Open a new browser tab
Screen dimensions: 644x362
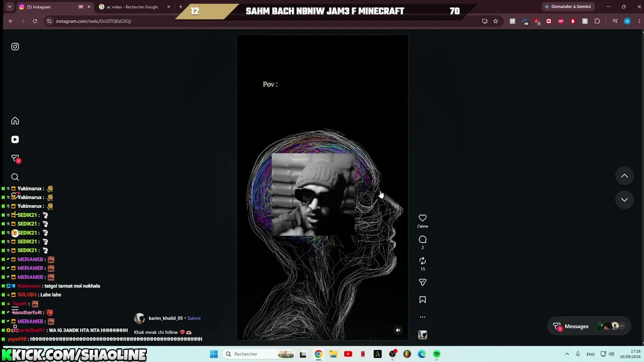(x=181, y=7)
